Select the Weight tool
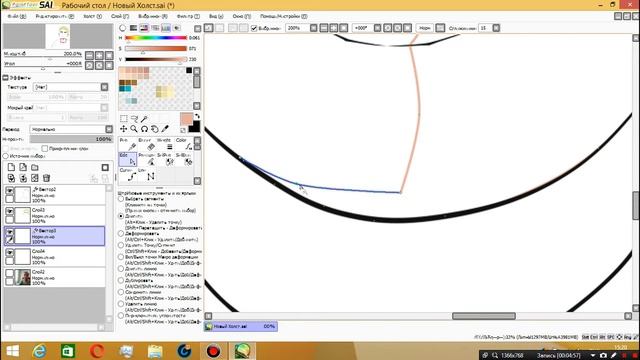Image resolution: width=640 pixels, height=360 pixels. click(165, 144)
